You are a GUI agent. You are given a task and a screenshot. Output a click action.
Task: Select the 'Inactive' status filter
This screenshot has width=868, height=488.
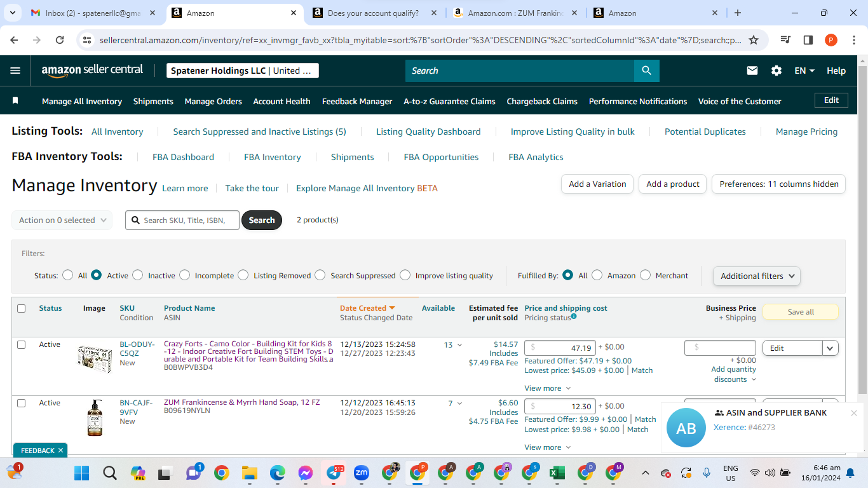138,275
